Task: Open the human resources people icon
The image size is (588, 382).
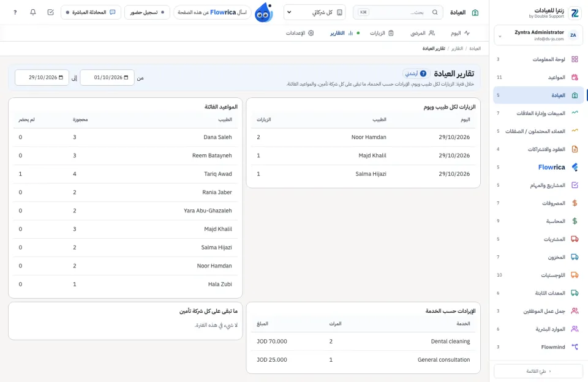Action: tap(575, 329)
